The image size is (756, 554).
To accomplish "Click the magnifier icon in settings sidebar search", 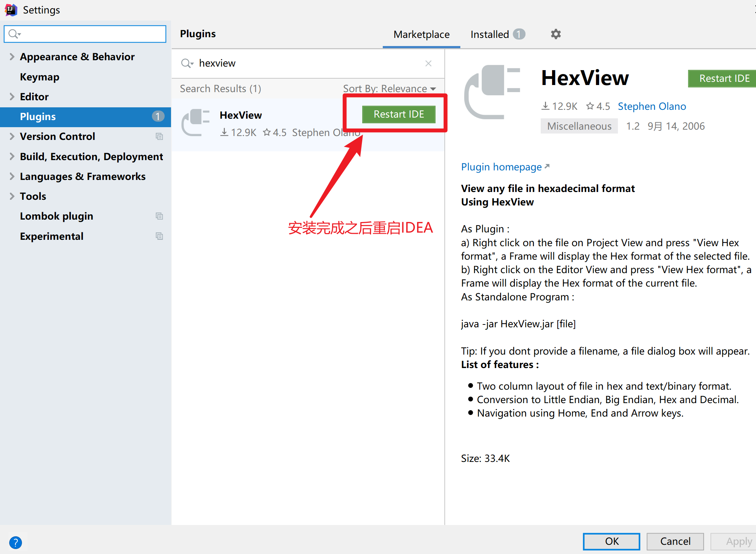I will [x=14, y=34].
